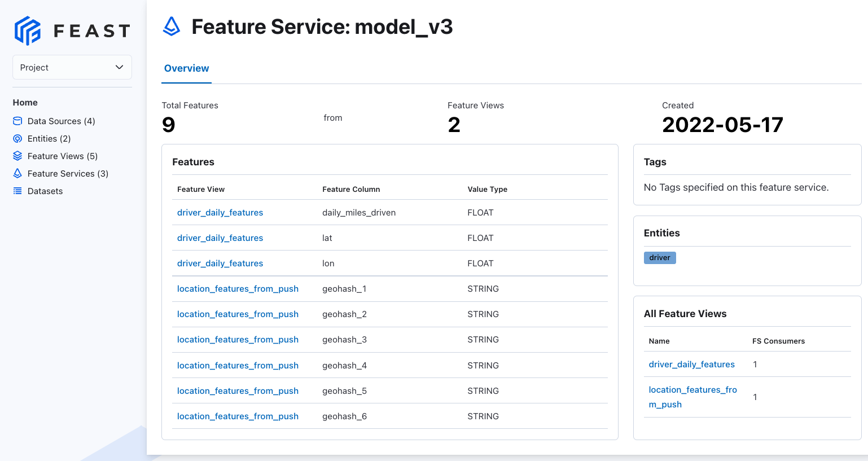Select the driver entity badge
Image resolution: width=868 pixels, height=461 pixels.
tap(660, 258)
